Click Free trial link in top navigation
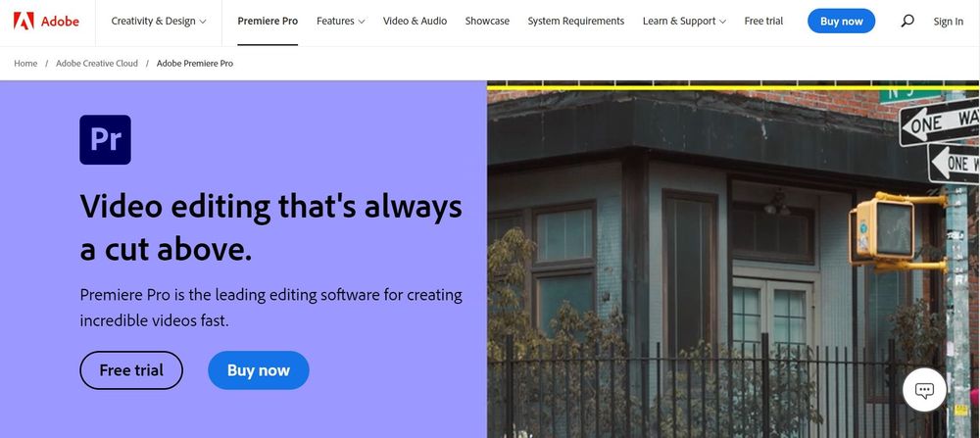Screen dimensions: 980x438 coord(763,22)
